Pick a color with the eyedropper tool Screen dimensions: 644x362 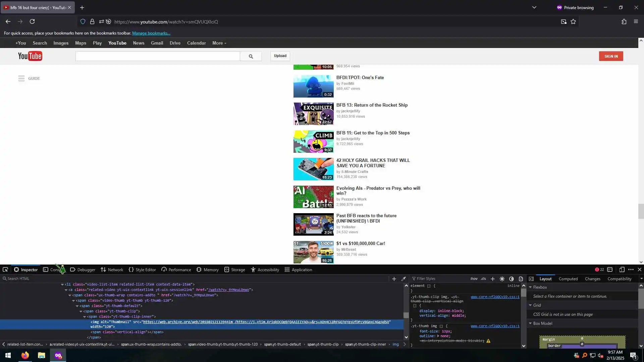pyautogui.click(x=404, y=279)
